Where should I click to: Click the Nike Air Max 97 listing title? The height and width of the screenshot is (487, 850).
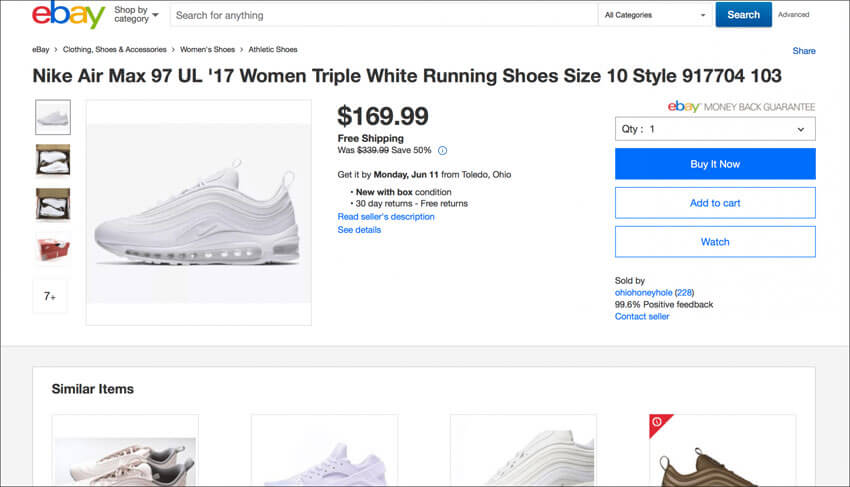click(x=407, y=76)
